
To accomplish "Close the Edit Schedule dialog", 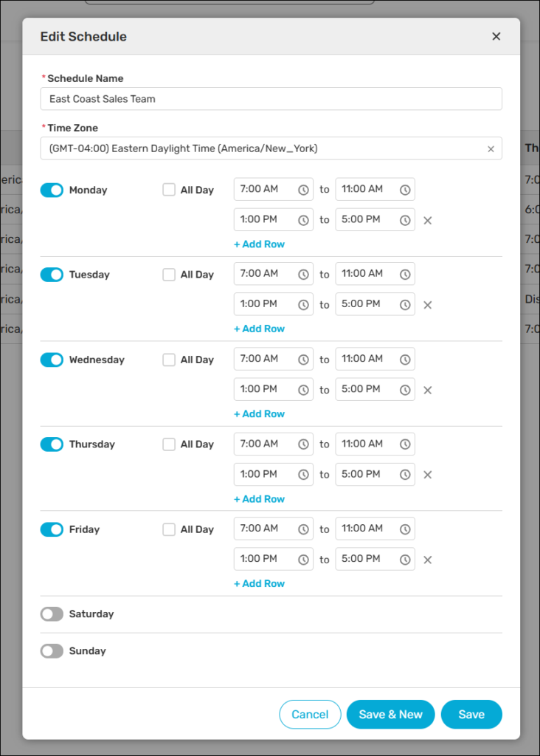I will tap(496, 36).
